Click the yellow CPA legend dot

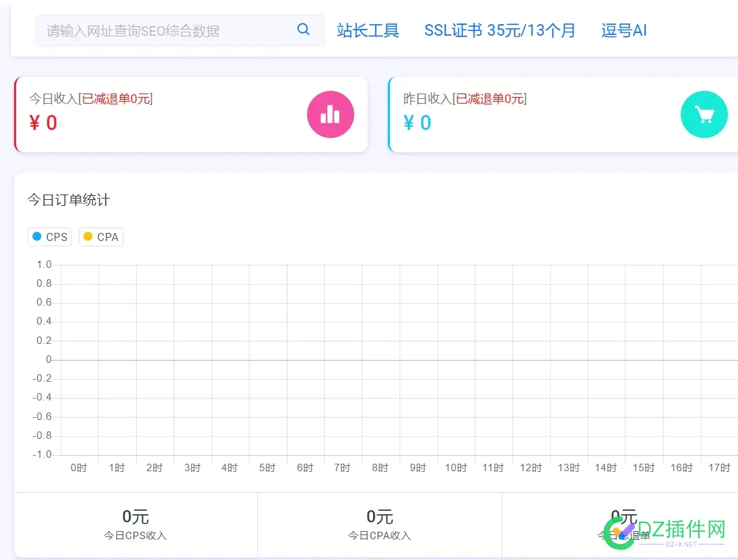tap(88, 237)
